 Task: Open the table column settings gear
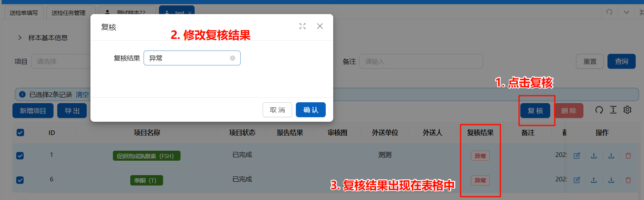click(627, 110)
